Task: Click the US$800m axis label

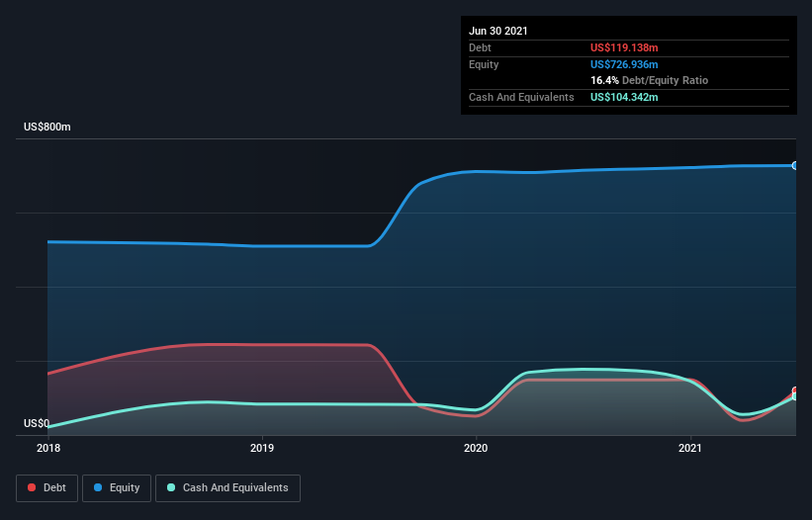Action: click(x=47, y=127)
